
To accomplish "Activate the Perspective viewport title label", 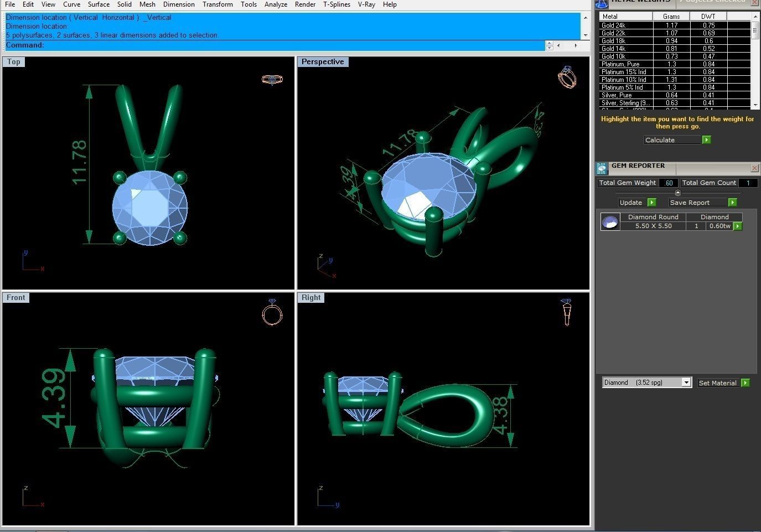I will coord(322,62).
